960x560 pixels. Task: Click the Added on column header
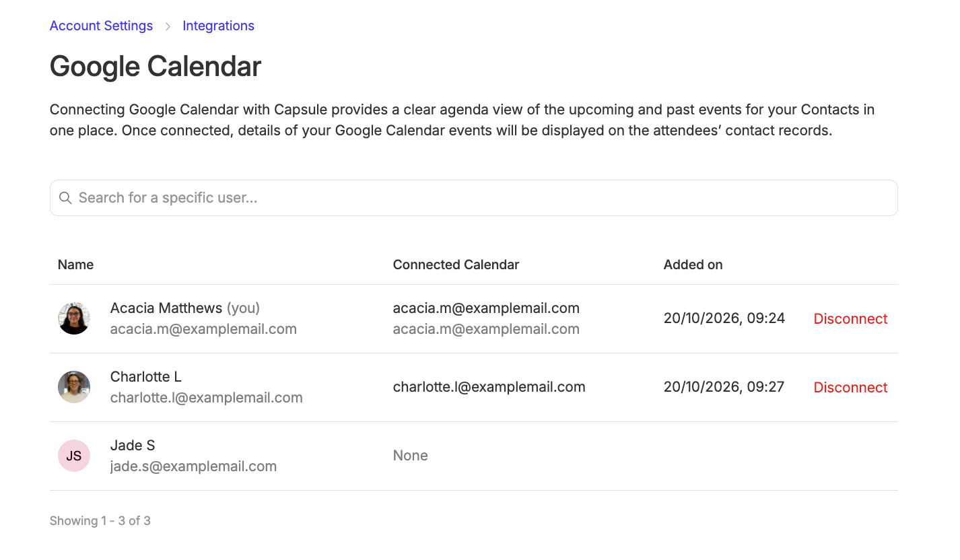(x=693, y=265)
